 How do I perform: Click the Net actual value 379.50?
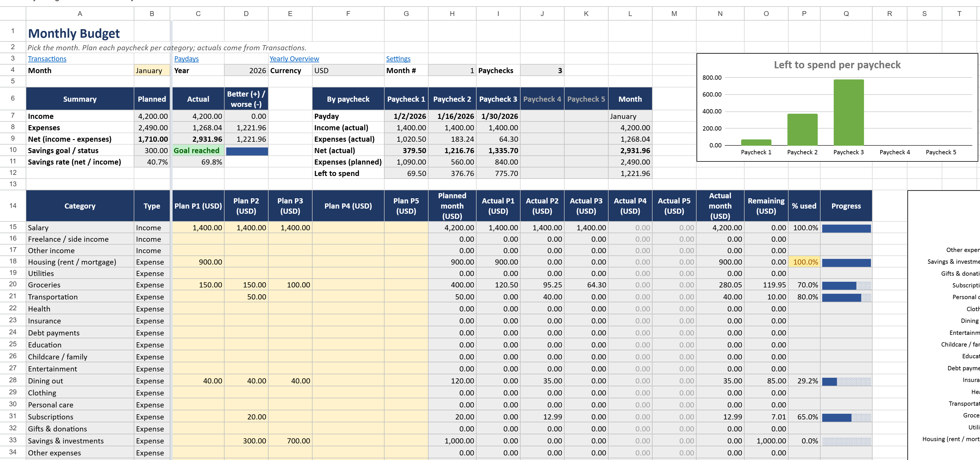tap(406, 151)
